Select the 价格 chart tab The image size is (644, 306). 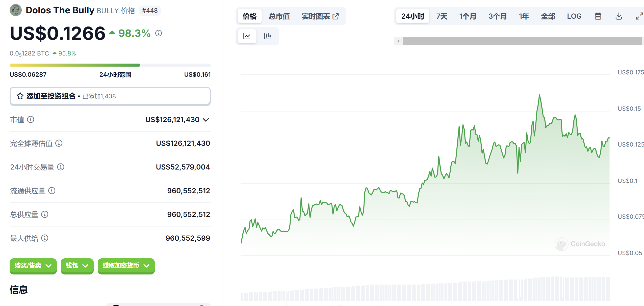pyautogui.click(x=249, y=16)
